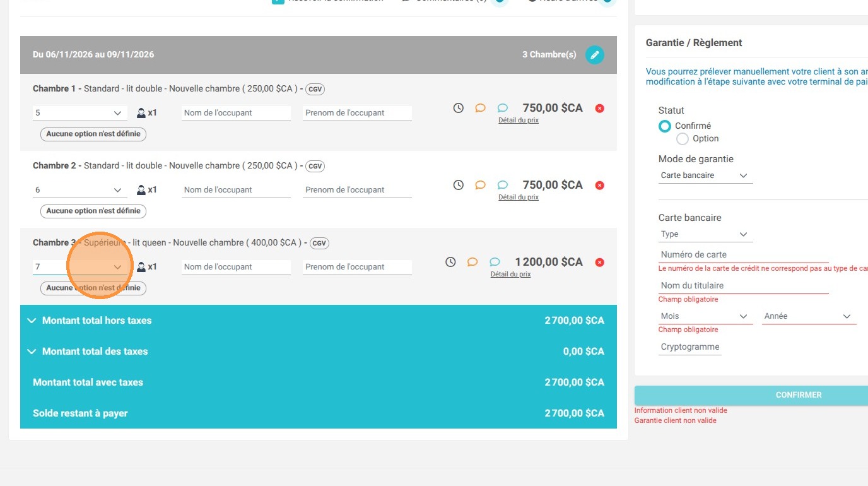Click the Solde restant à payer label
This screenshot has height=486, width=868.
click(80, 413)
